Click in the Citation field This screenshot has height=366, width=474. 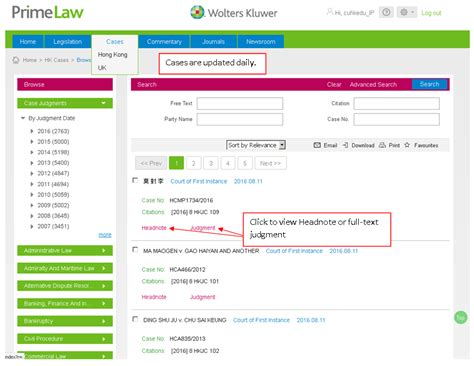click(396, 103)
